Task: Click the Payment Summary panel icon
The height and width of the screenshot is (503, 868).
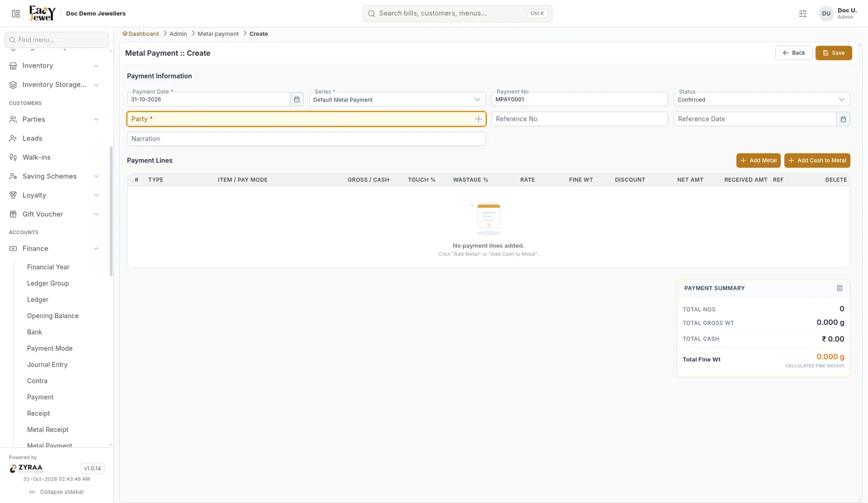Action: [840, 288]
